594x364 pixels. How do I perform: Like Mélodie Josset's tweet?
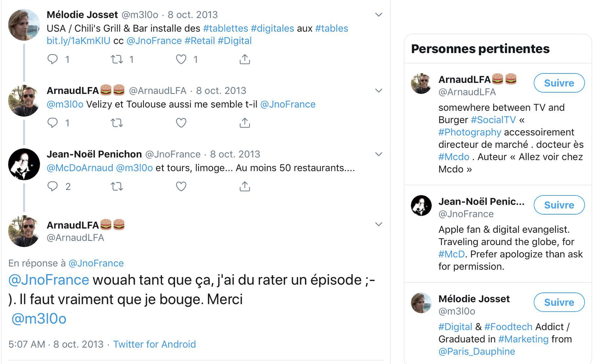(x=181, y=59)
